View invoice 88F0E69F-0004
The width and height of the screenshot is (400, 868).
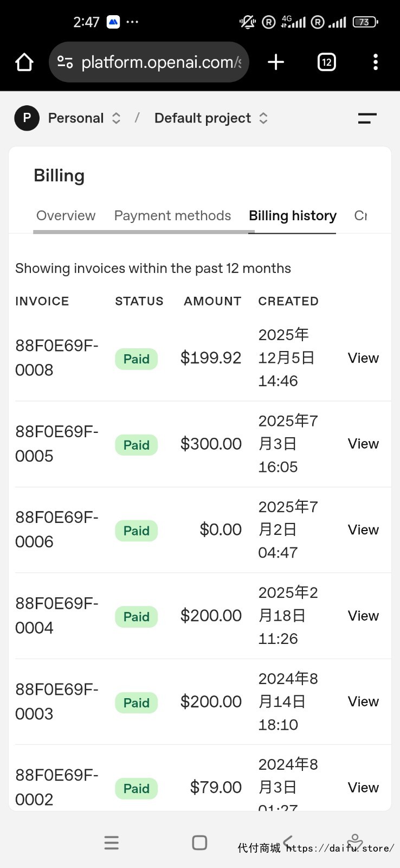click(x=363, y=616)
